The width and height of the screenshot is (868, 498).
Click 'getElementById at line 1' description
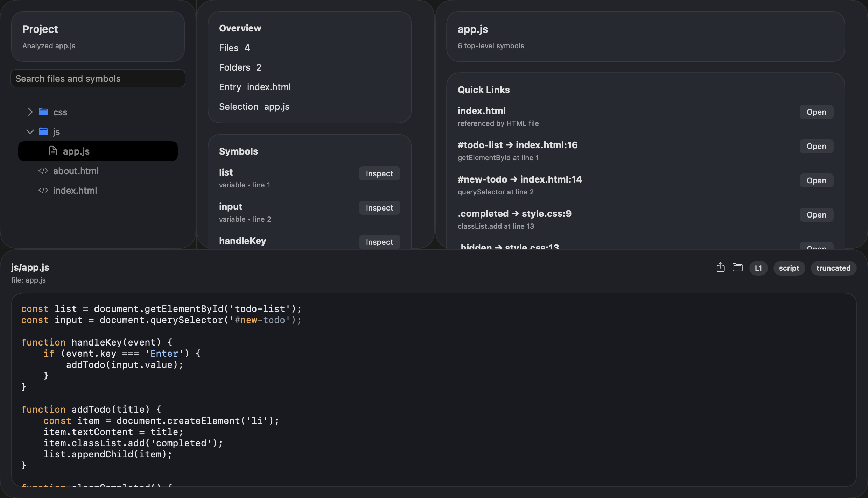point(498,157)
